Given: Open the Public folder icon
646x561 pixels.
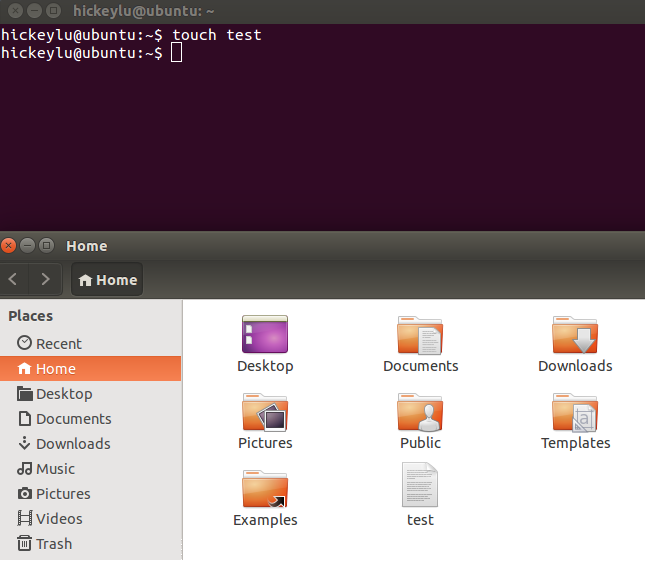Looking at the screenshot, I should point(420,412).
